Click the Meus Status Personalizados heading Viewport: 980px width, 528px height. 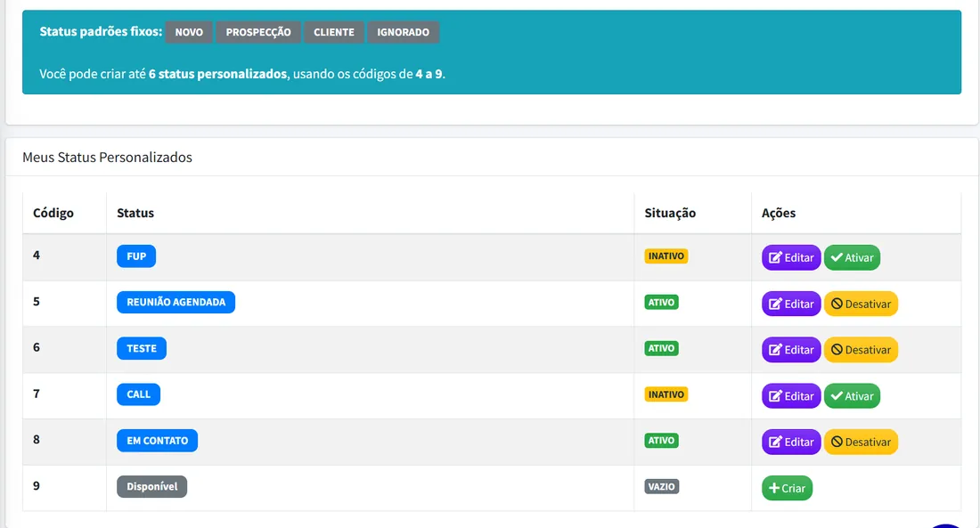coord(107,158)
